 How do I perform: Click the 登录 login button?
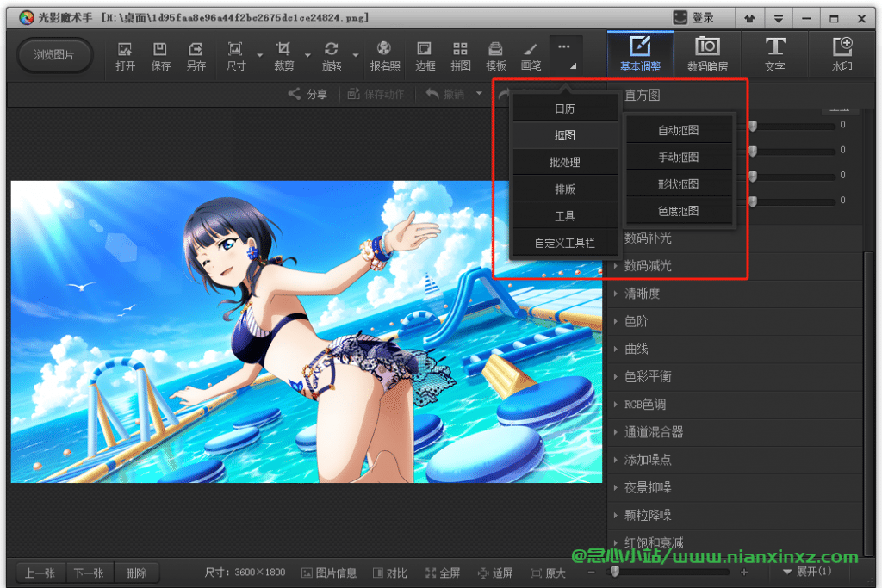[694, 18]
